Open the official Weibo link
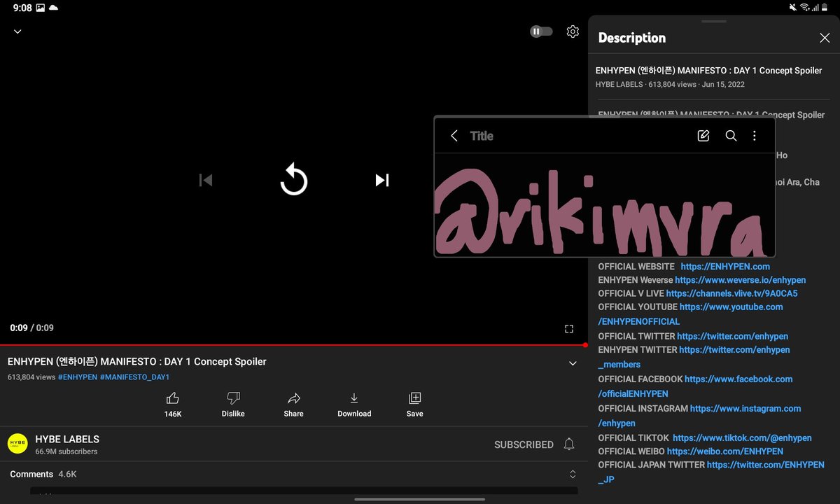Screen dimensions: 840x504 coord(725,451)
